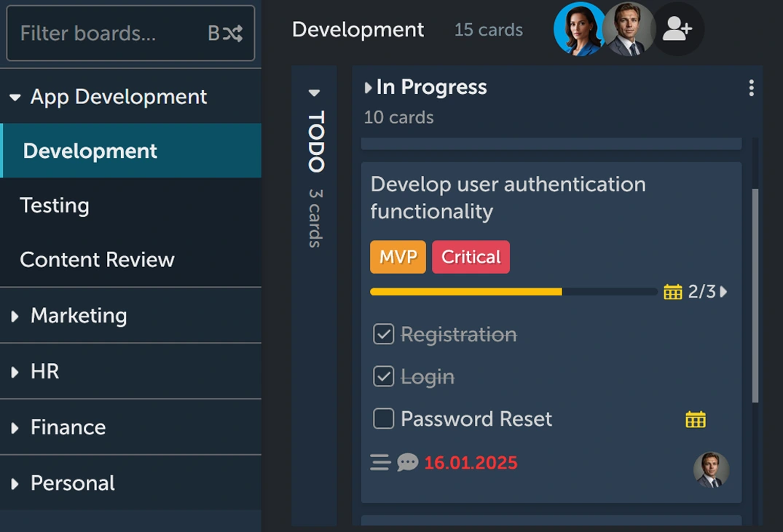This screenshot has height=532, width=783.
Task: Toggle the In Progress list triangle
Action: [368, 88]
